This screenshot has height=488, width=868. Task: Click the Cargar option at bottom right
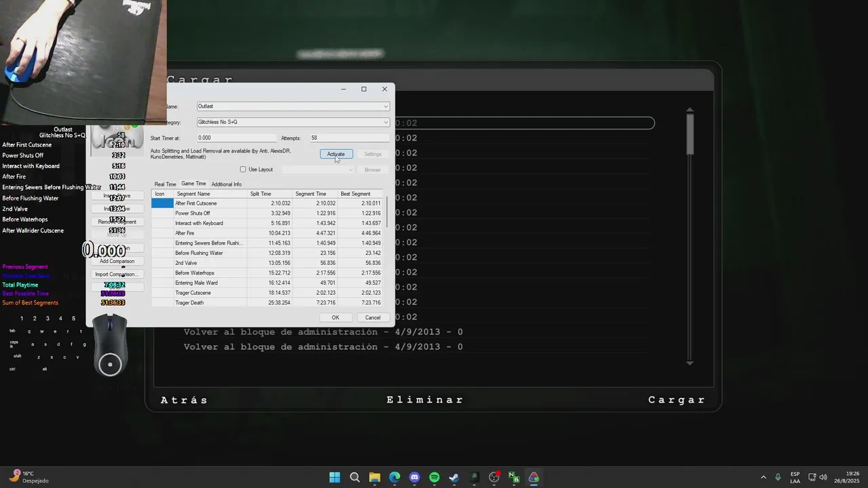pyautogui.click(x=677, y=400)
